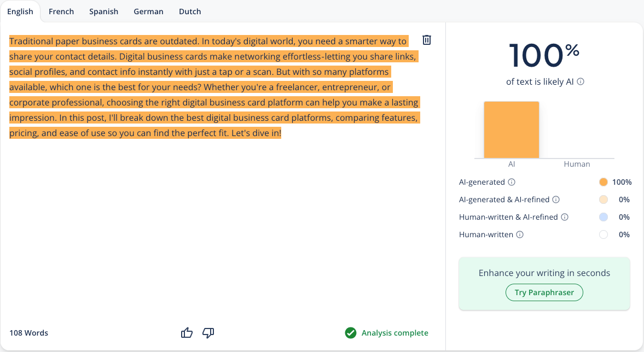Click the light blue Human-written & AI-refined dot
The width and height of the screenshot is (644, 352).
[x=604, y=217]
